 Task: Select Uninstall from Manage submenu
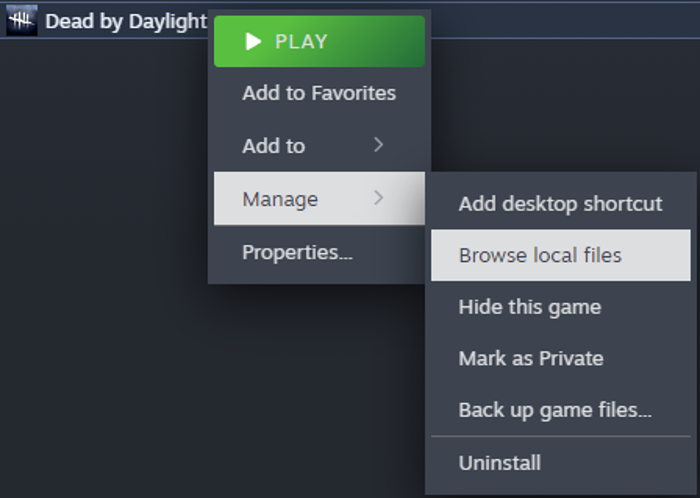(561, 463)
